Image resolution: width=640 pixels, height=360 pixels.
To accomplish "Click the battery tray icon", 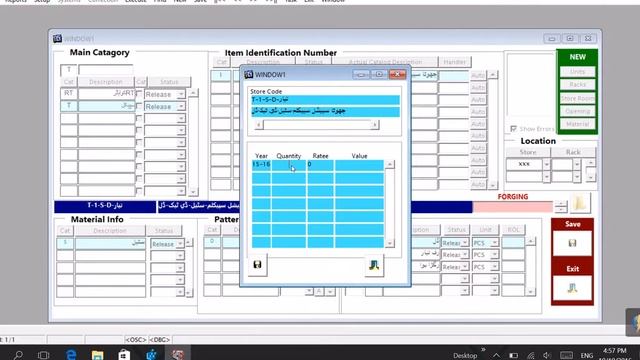I will pos(513,356).
